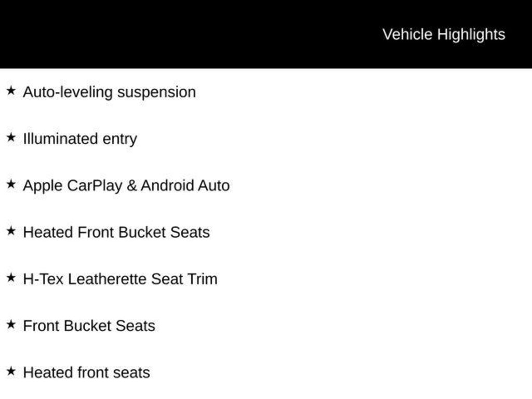Select the star before Front Bucket Seats
Screen dimensions: 532x399
pos(11,325)
